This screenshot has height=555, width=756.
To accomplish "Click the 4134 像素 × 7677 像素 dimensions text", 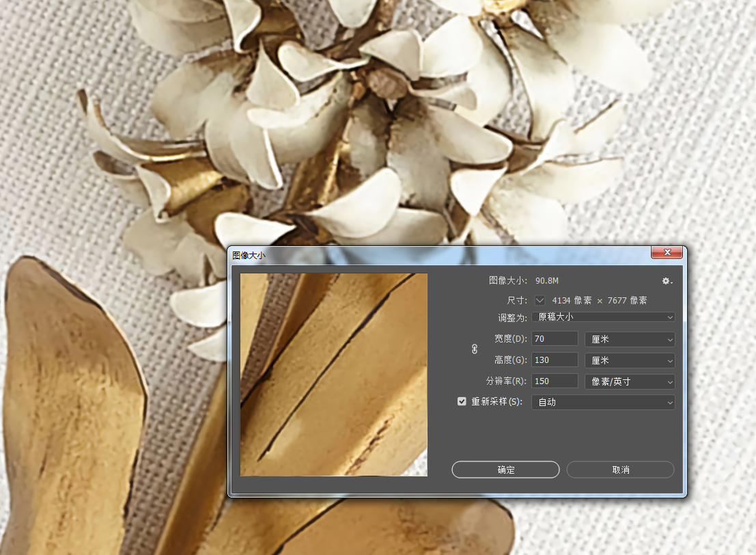I will (600, 301).
